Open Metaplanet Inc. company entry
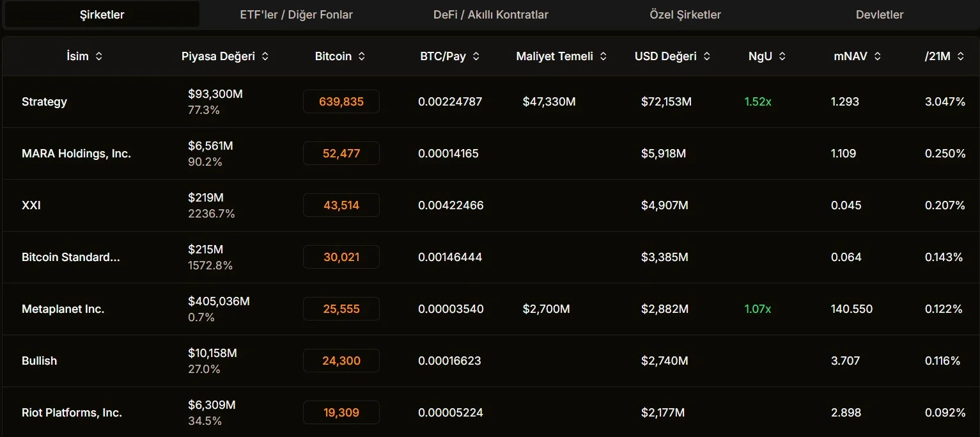 [x=63, y=309]
